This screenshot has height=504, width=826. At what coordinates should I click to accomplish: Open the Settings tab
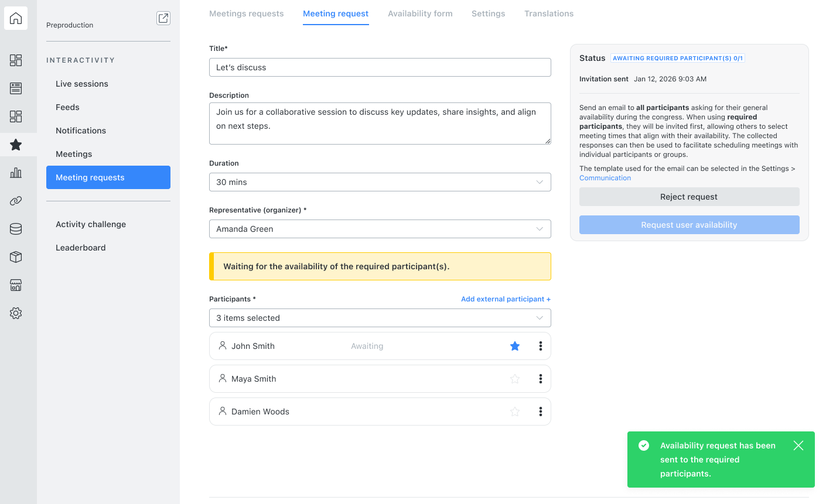[489, 13]
